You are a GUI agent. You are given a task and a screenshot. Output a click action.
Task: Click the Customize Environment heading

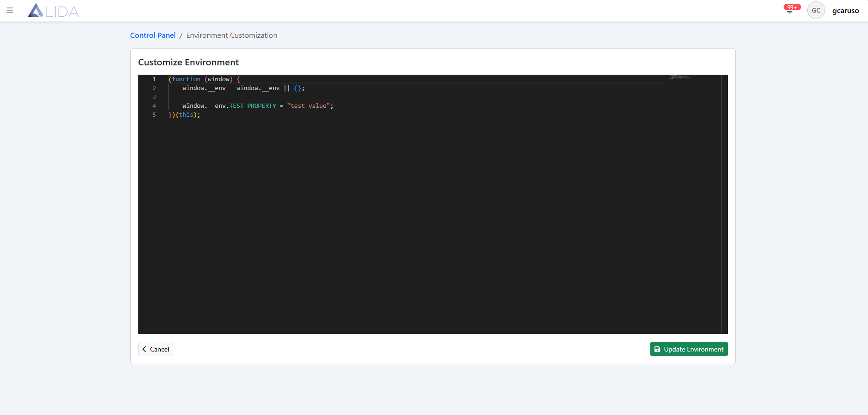pos(188,62)
